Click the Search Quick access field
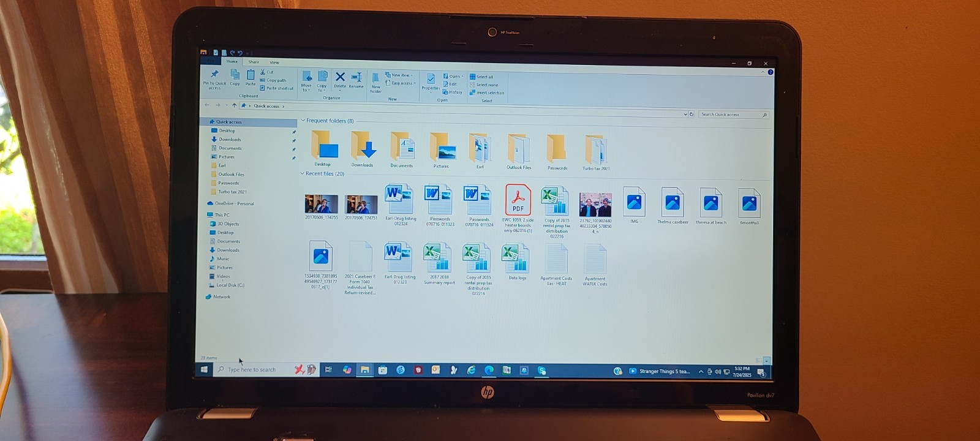The height and width of the screenshot is (441, 980). coord(733,115)
